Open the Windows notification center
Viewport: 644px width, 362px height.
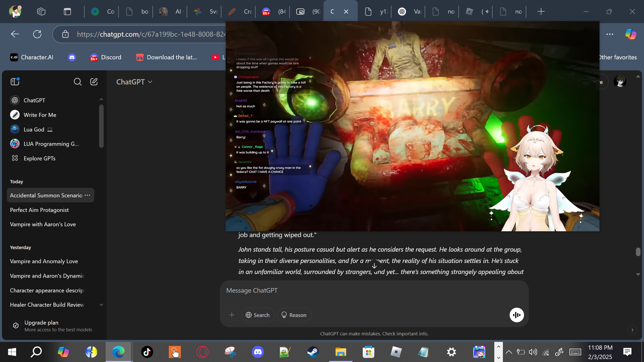click(x=627, y=352)
